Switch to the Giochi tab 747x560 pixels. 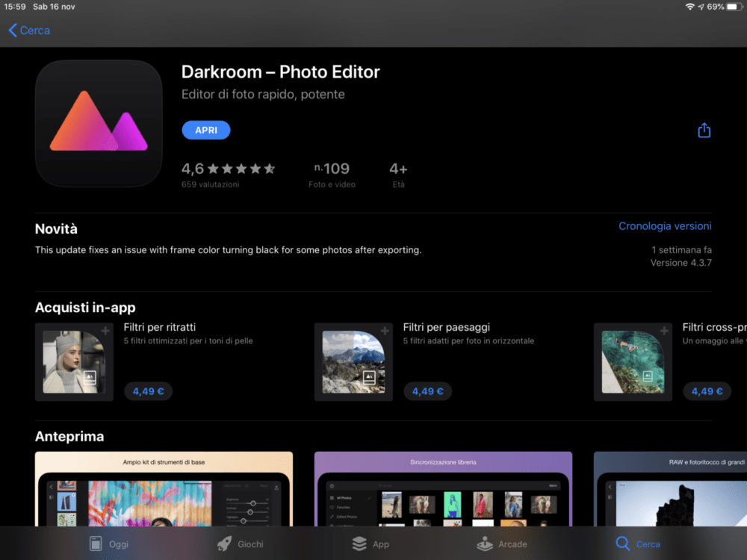coord(240,544)
